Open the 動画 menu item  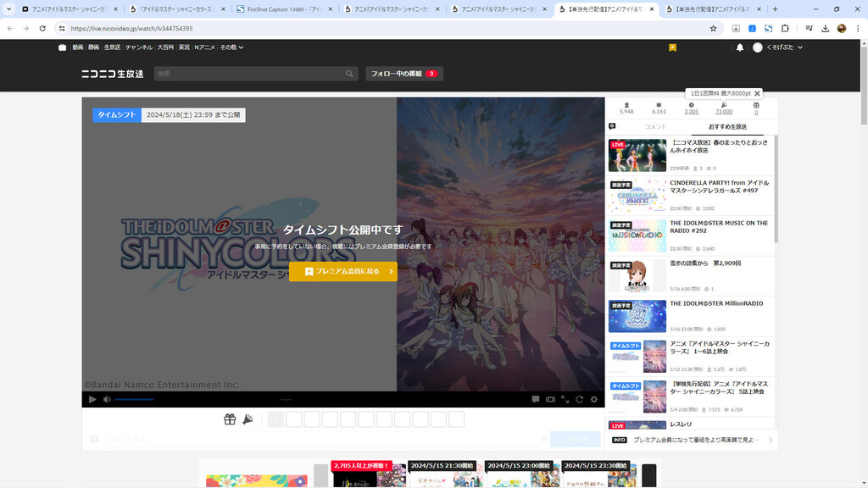(x=77, y=47)
